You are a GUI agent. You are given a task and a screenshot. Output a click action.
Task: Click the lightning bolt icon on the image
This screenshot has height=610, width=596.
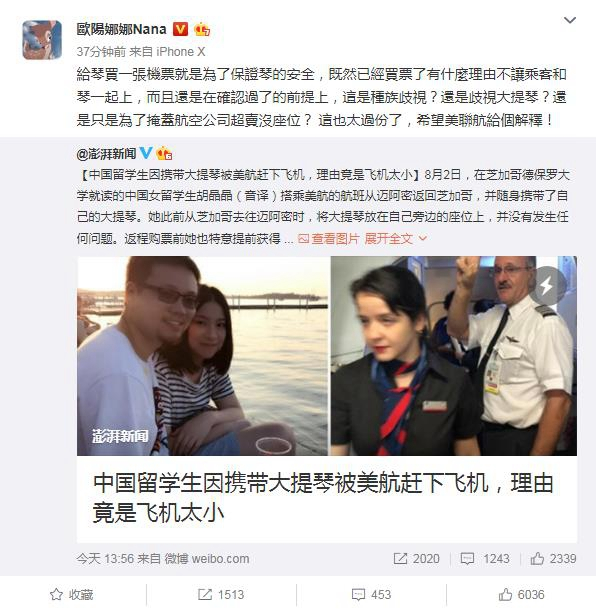(547, 286)
